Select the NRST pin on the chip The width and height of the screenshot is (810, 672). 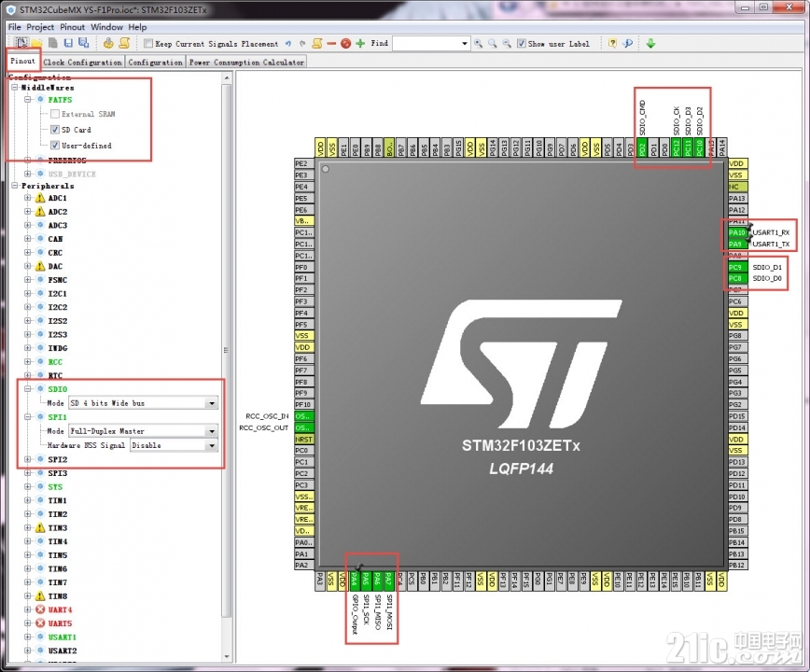click(x=304, y=439)
